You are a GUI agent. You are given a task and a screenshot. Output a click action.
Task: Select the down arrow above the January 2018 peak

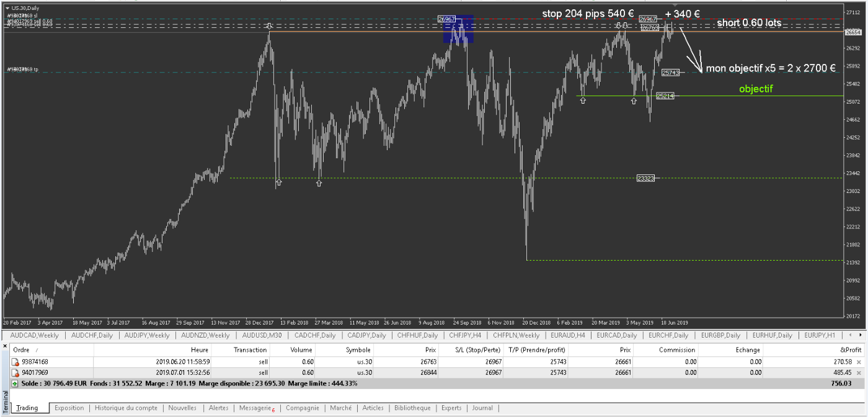(269, 26)
